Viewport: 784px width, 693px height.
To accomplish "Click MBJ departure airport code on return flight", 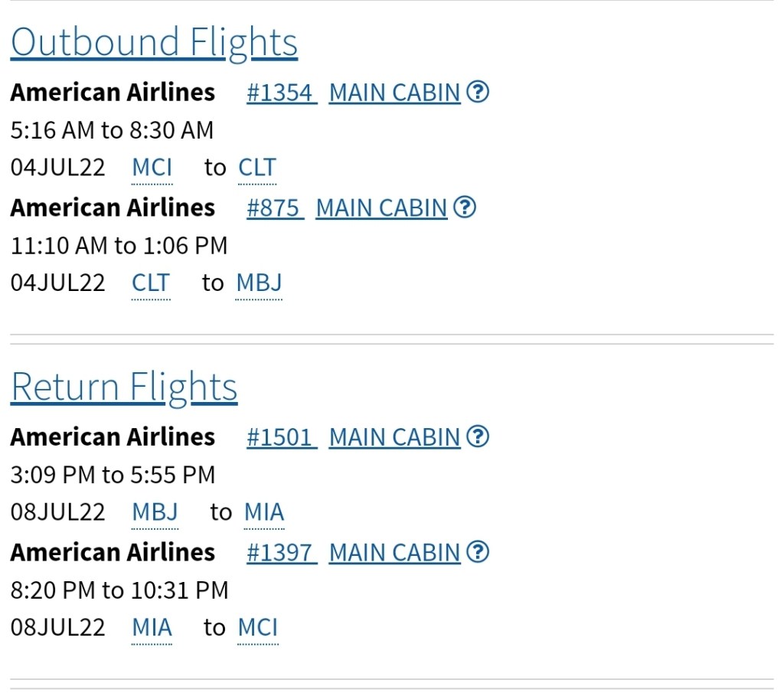I will click(x=155, y=512).
